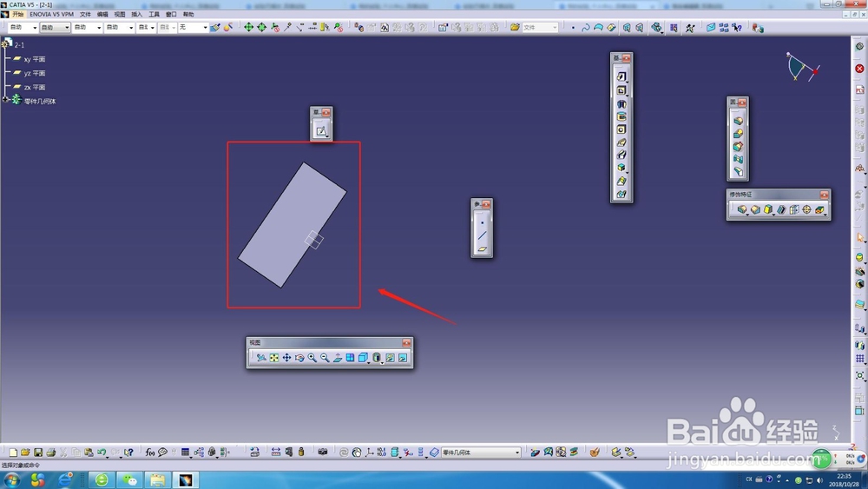Screen dimensions: 868x489
Task: Click the Shaft icon in sketch-based features toolbar
Action: coord(621,103)
